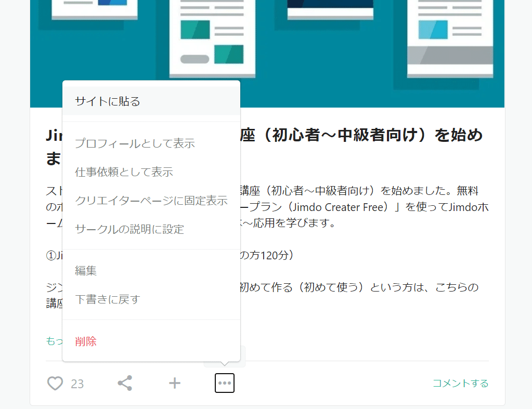Choose 下書きに戻す menu option
532x409 pixels.
(151, 299)
